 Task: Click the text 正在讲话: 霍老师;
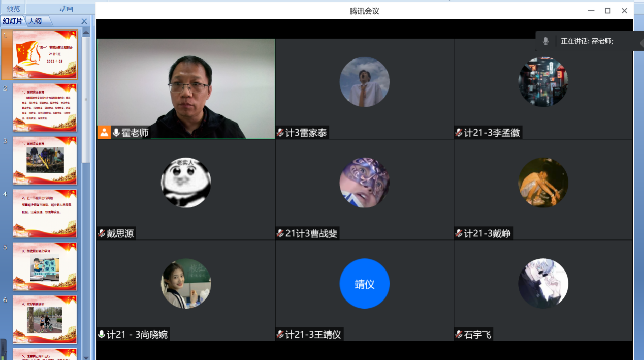click(587, 41)
